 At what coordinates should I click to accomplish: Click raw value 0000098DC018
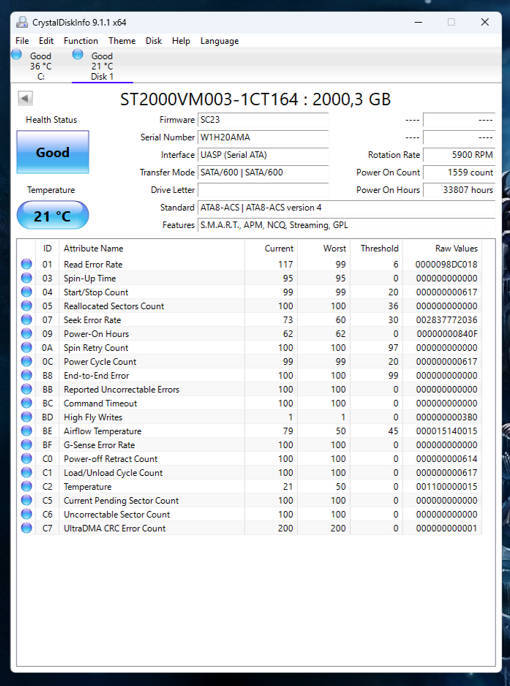[x=446, y=264]
